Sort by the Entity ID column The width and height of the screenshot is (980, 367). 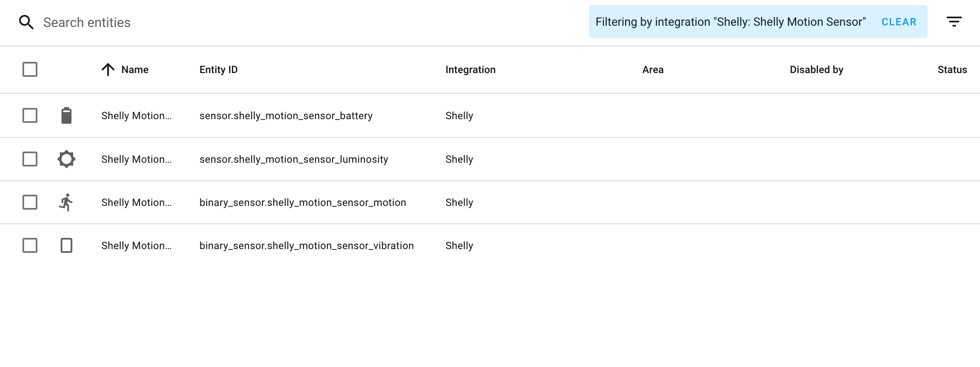218,69
